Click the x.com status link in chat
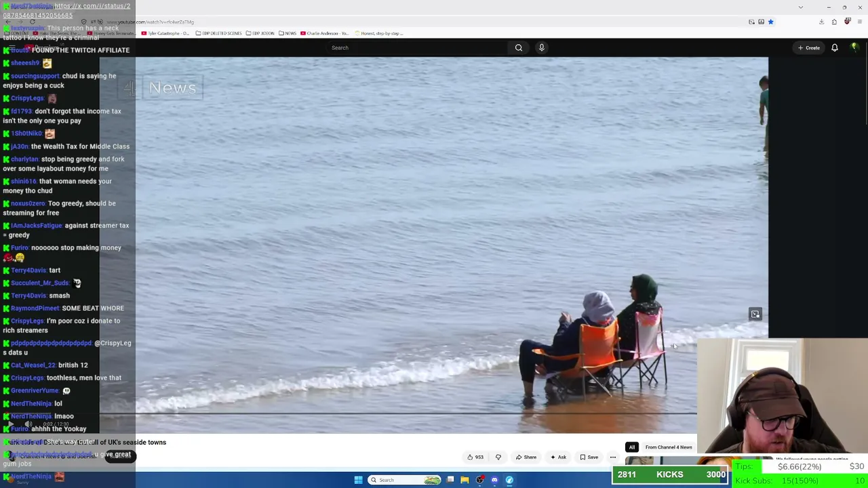 (x=66, y=10)
